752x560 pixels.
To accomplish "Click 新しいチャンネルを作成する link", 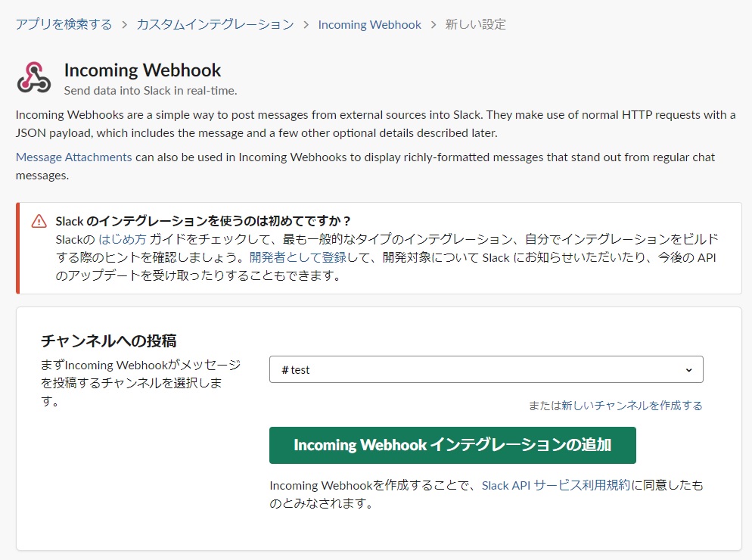I will click(631, 406).
